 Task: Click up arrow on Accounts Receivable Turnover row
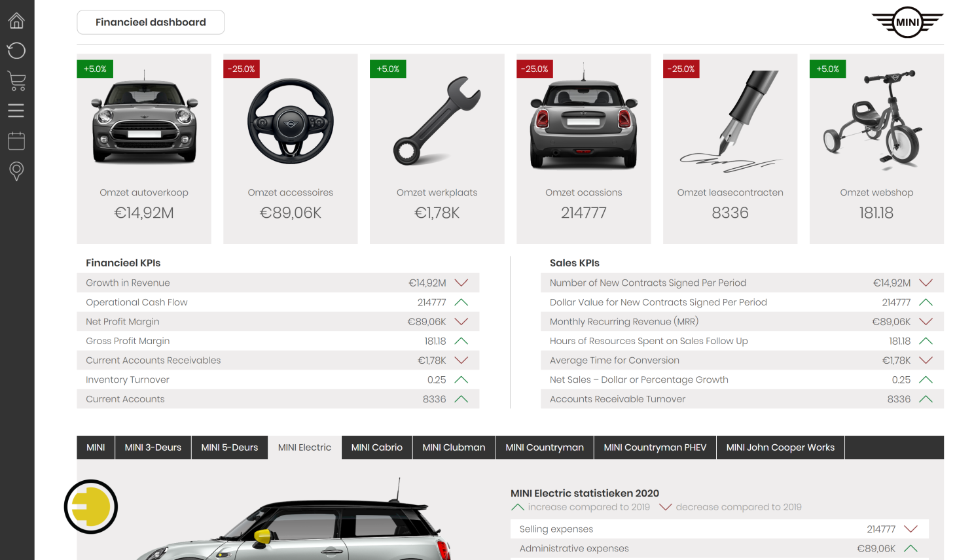point(926,399)
